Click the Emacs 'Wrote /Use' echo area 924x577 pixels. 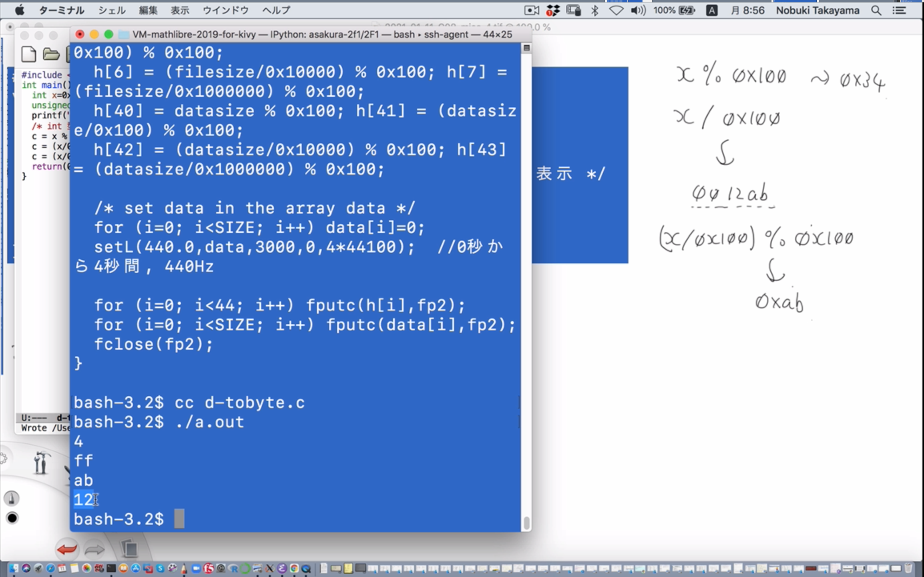tap(45, 428)
